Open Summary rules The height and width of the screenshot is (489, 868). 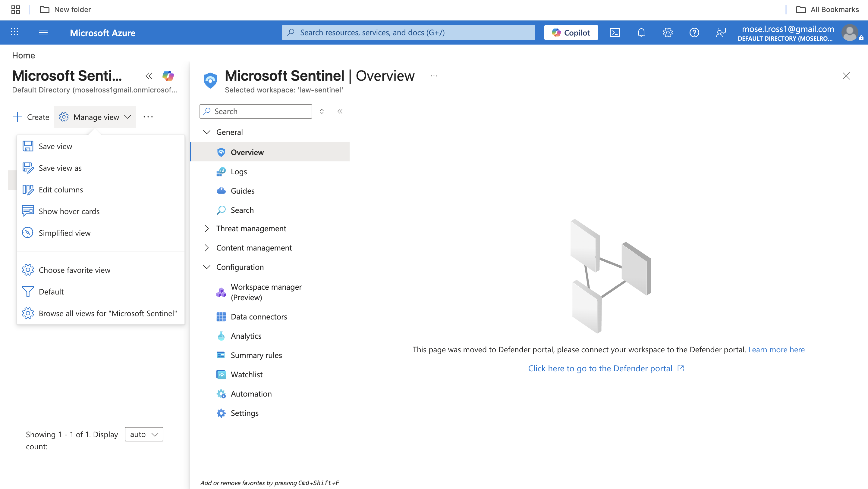coord(256,355)
